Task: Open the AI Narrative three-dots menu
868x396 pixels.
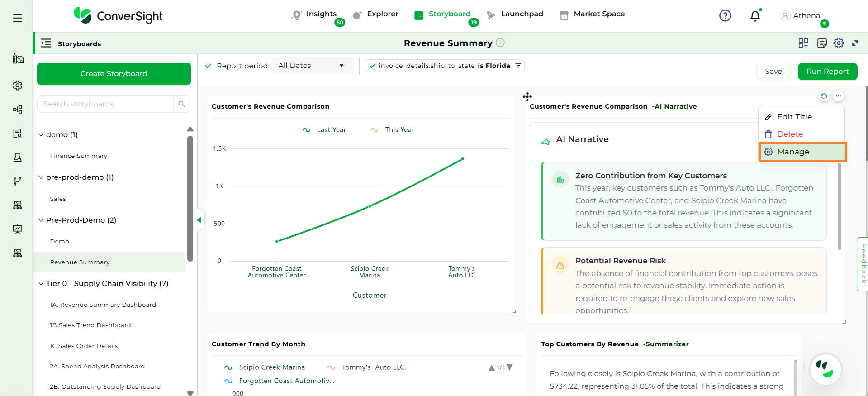Action: pos(838,96)
